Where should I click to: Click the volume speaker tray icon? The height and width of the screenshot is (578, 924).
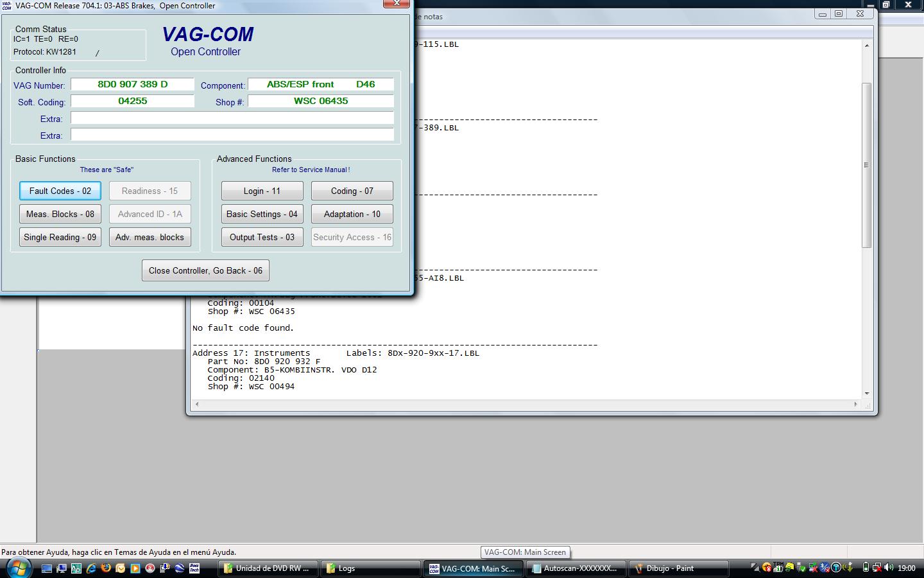888,568
